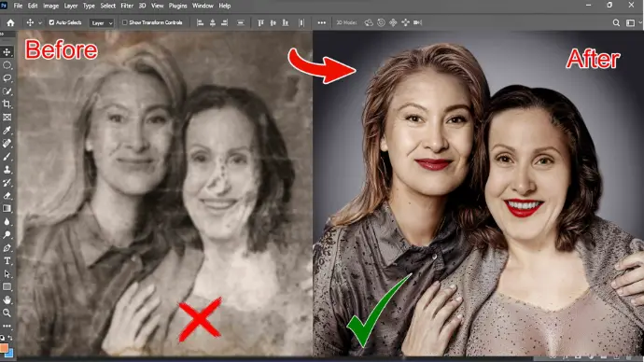Click the Home icon in options bar

tap(10, 23)
